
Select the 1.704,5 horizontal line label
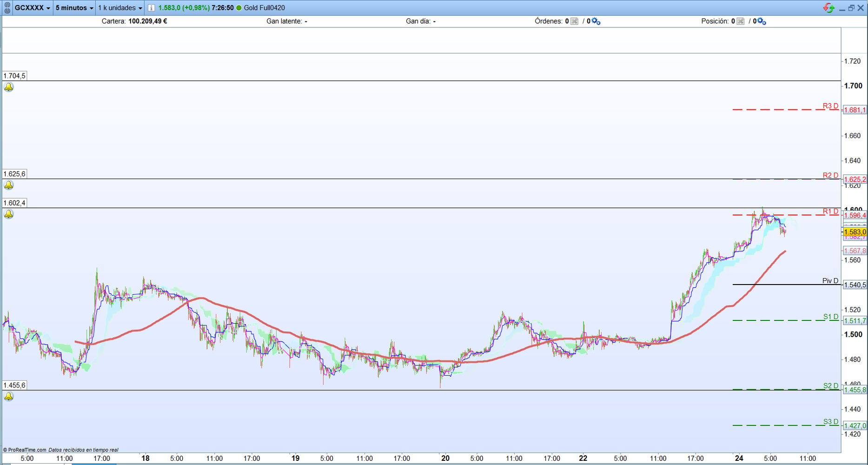pyautogui.click(x=14, y=76)
